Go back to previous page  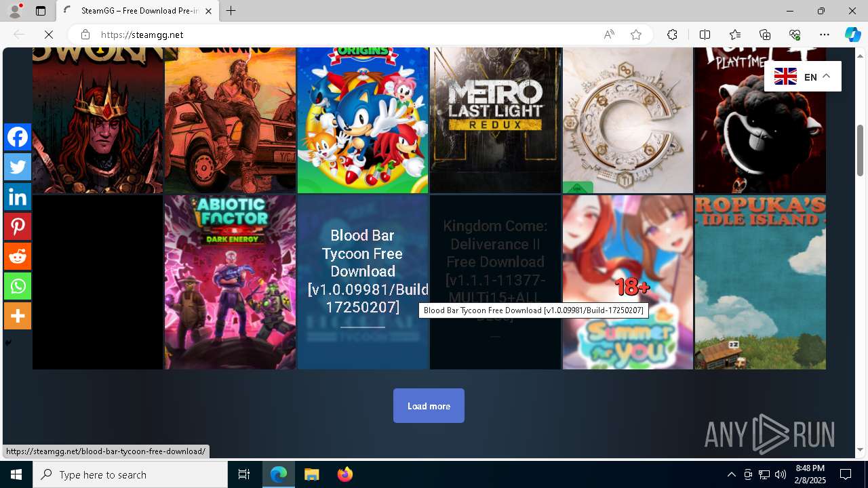[19, 35]
